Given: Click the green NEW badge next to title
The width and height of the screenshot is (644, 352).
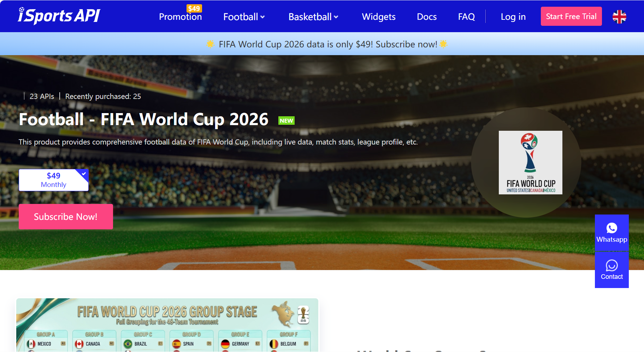Looking at the screenshot, I should point(286,120).
